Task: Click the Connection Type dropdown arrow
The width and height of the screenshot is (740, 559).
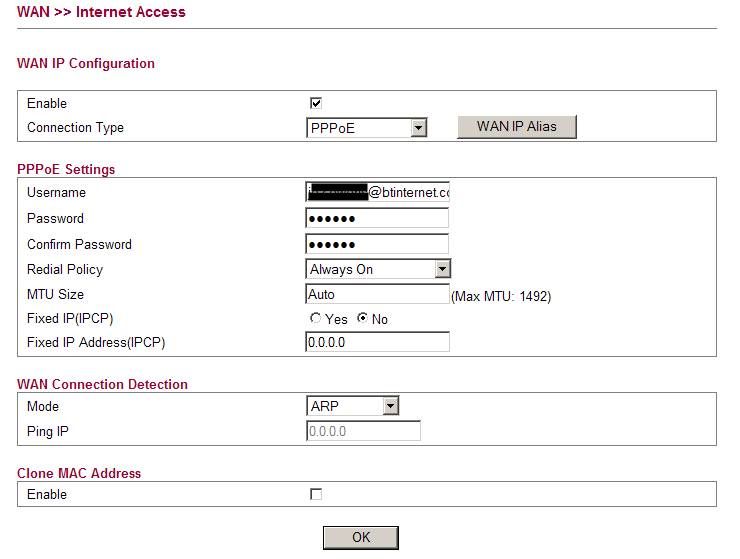Action: 419,128
